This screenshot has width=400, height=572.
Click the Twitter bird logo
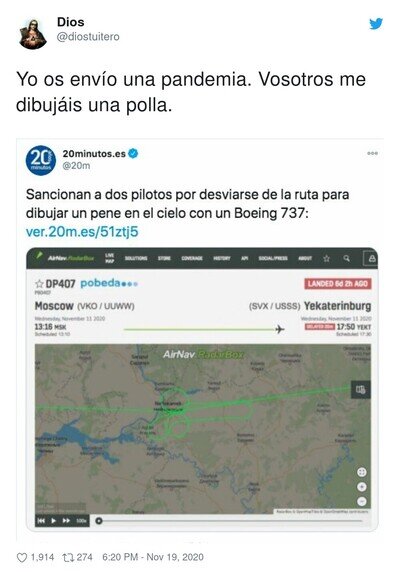[376, 24]
